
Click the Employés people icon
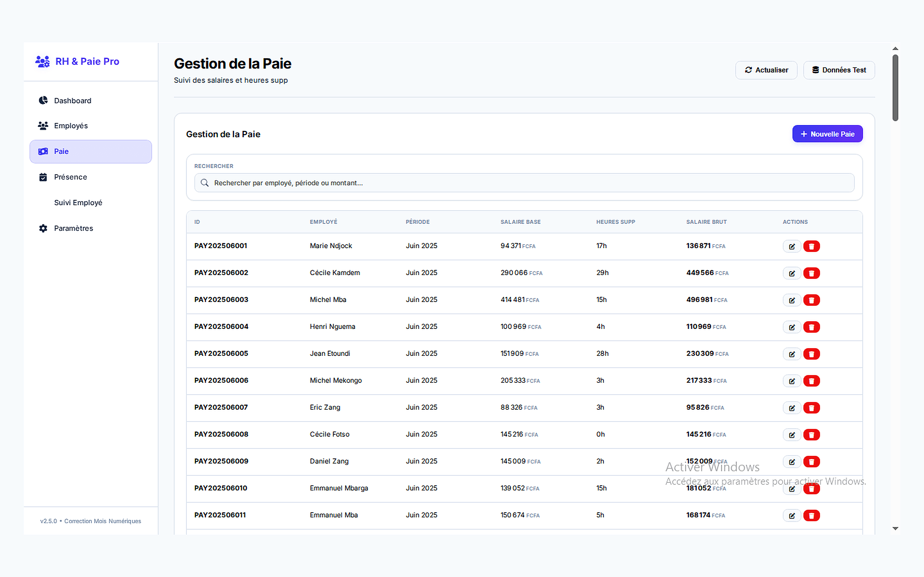pyautogui.click(x=43, y=126)
